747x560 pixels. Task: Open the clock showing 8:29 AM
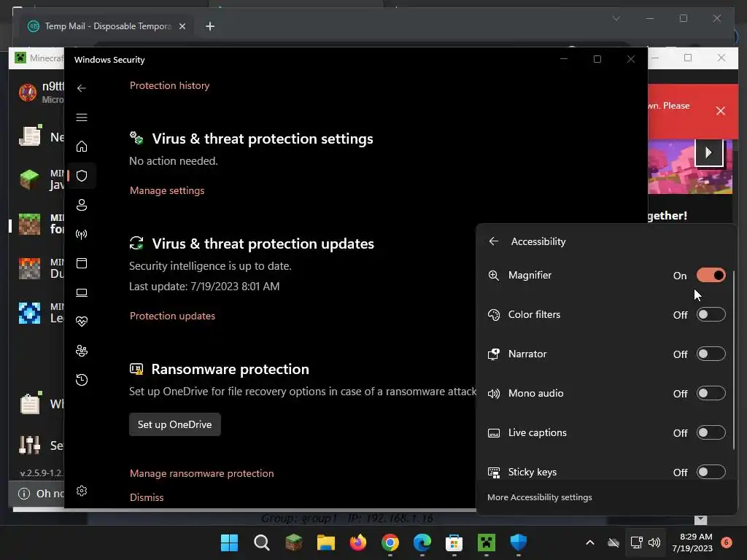point(692,542)
